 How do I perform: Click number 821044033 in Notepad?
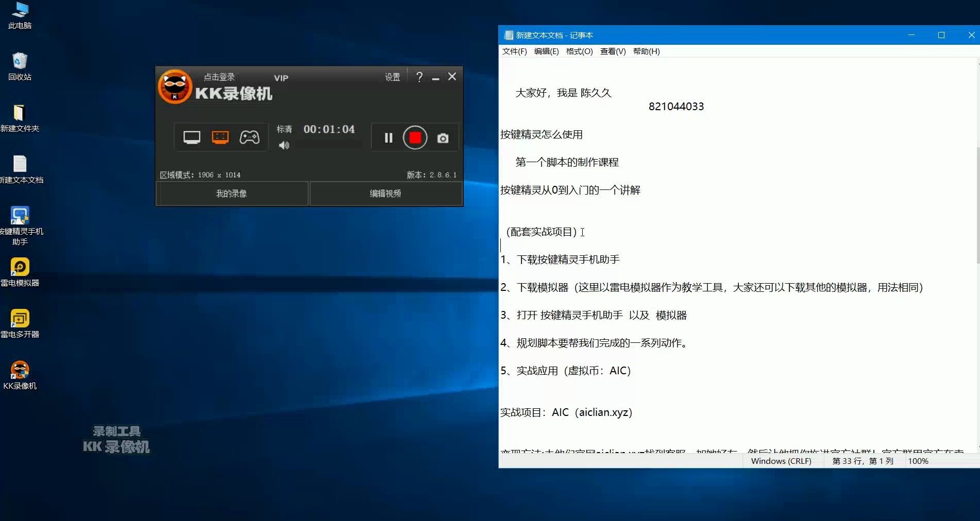676,107
